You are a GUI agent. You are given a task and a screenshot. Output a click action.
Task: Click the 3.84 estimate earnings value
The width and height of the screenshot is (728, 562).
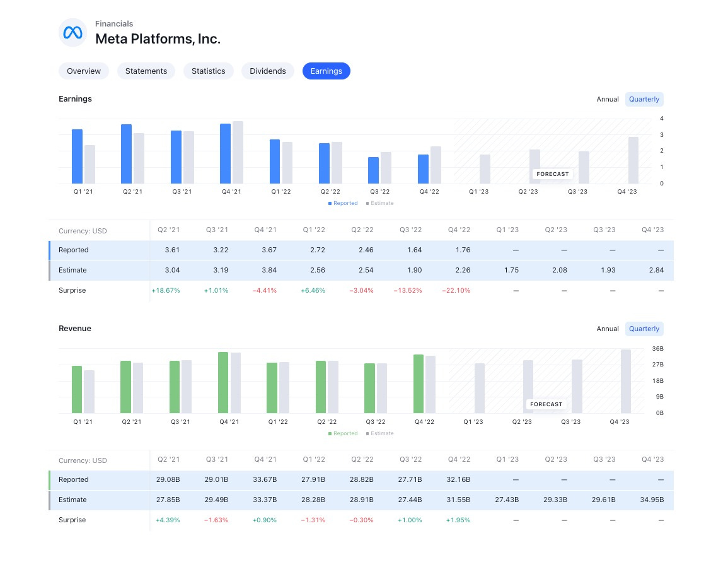(269, 271)
